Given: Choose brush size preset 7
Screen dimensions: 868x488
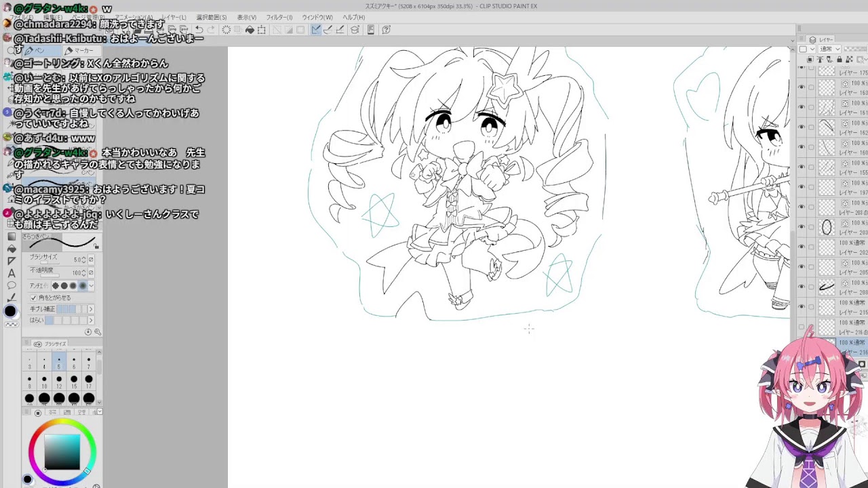Looking at the screenshot, I should pos(89,363).
